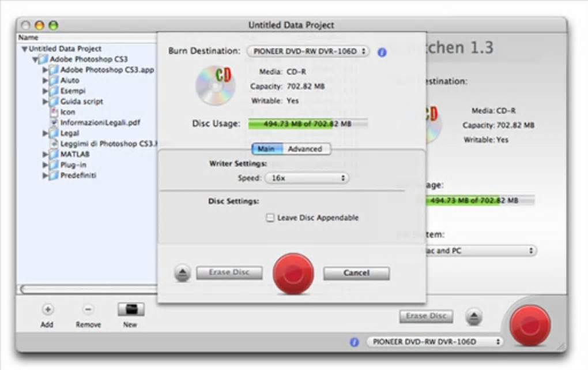This screenshot has width=588, height=370.
Task: Click the New folder icon
Action: (131, 309)
